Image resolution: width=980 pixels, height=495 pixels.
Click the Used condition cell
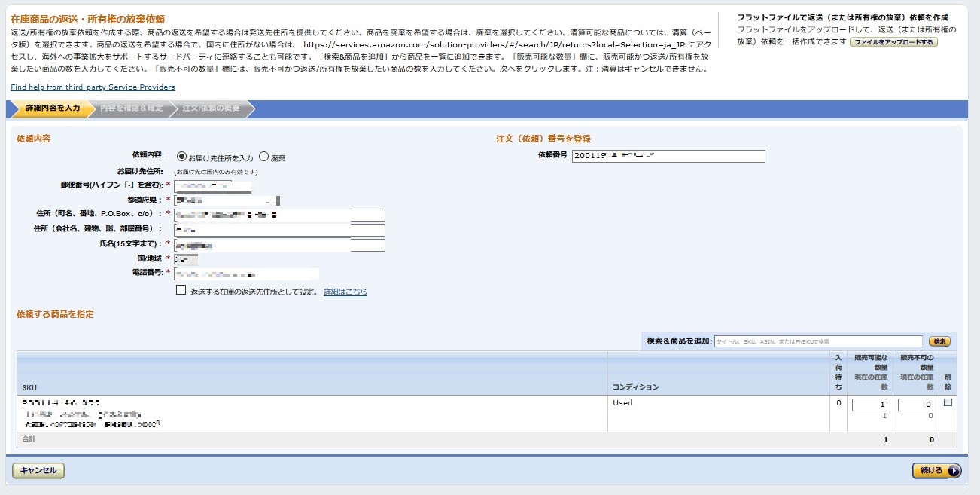(719, 413)
